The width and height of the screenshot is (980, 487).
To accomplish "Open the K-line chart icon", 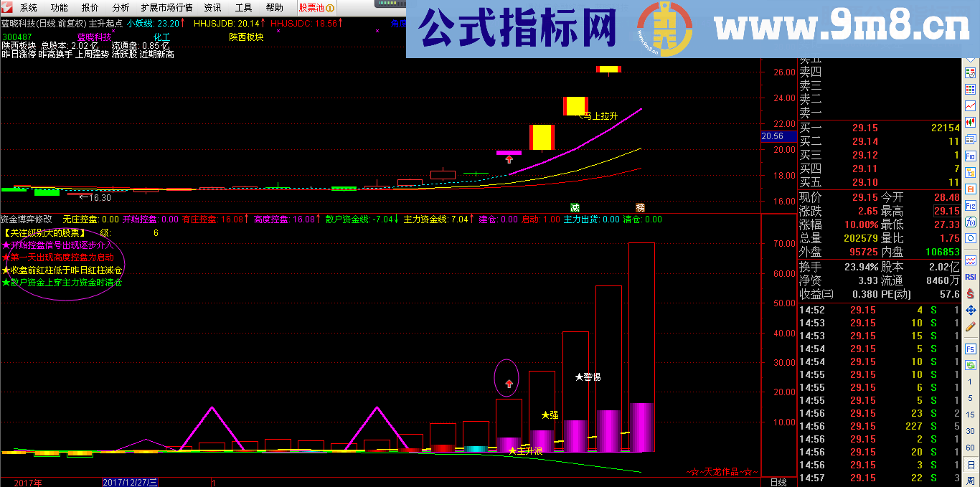I will [974, 122].
